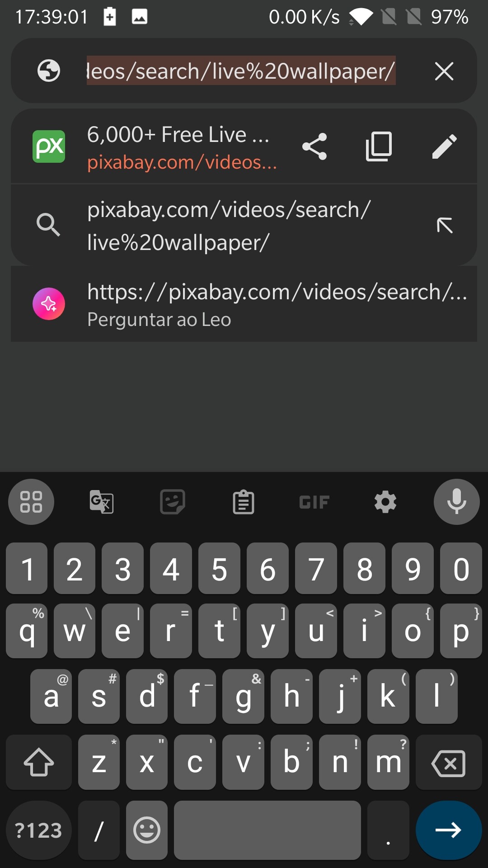Open the emoji keyboard
Viewport: 488px width, 868px height.
147,830
